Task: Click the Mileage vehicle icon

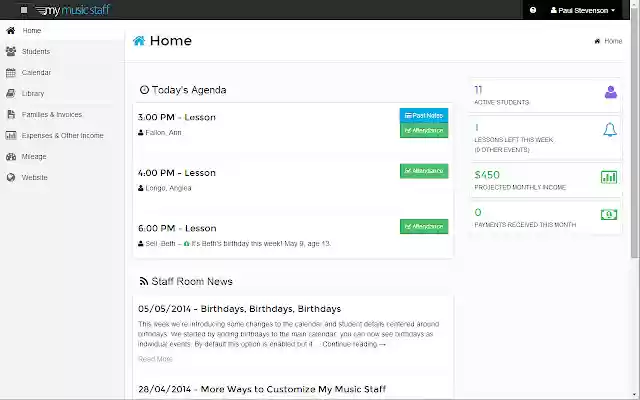Action: coord(11,157)
